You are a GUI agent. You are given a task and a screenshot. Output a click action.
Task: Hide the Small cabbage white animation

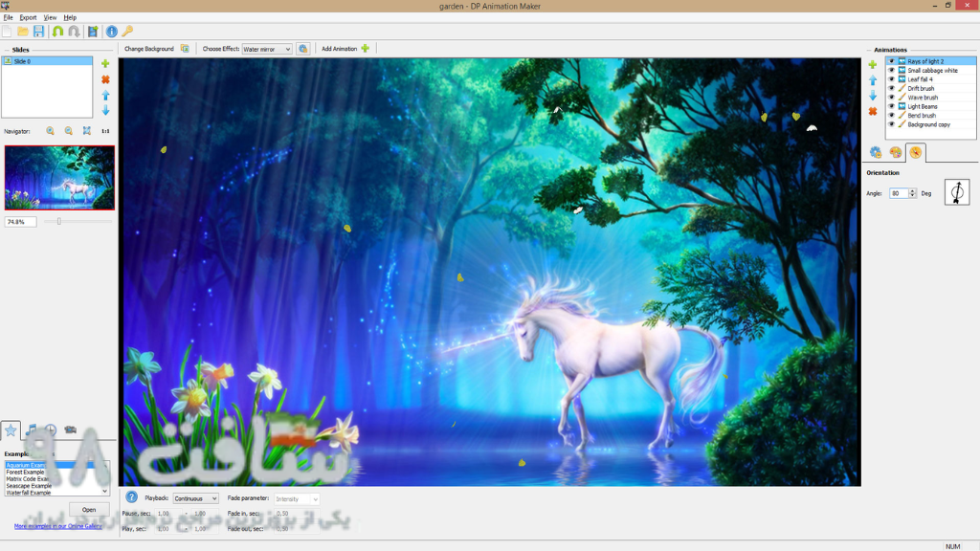coord(892,70)
